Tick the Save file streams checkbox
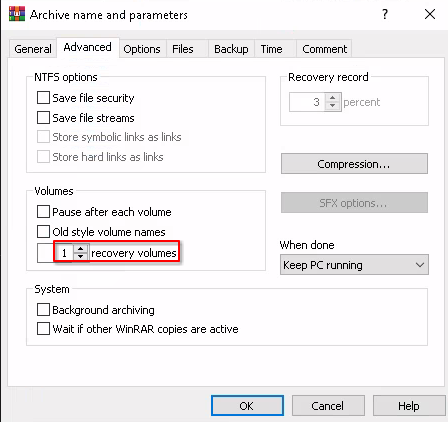 click(43, 118)
